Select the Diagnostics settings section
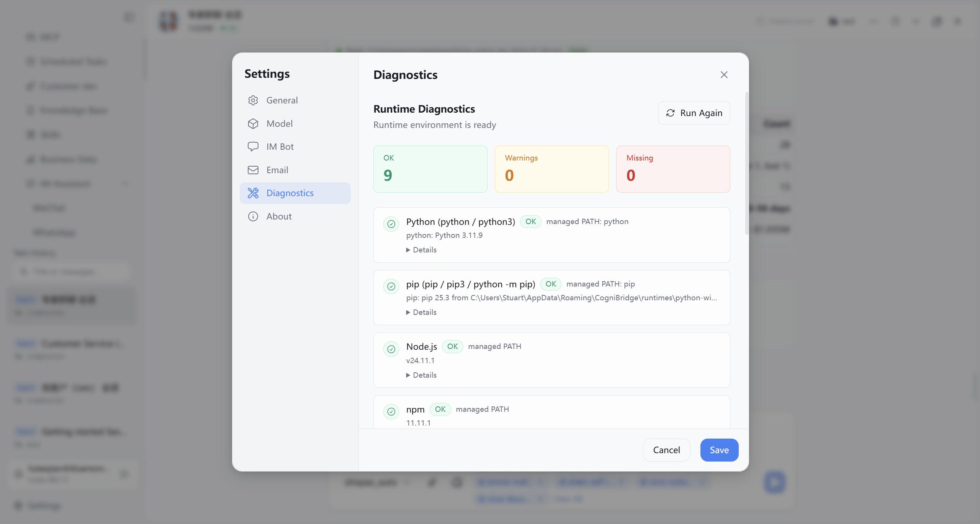980x524 pixels. pos(295,193)
